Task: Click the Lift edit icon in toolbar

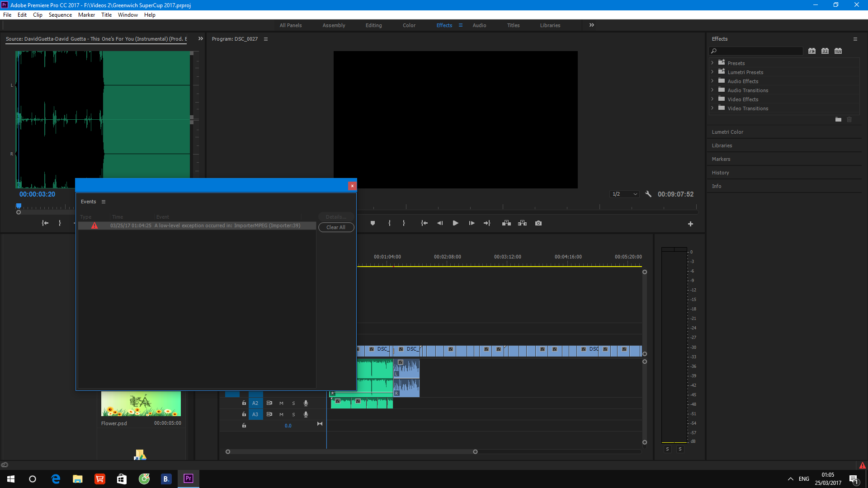Action: coord(505,223)
